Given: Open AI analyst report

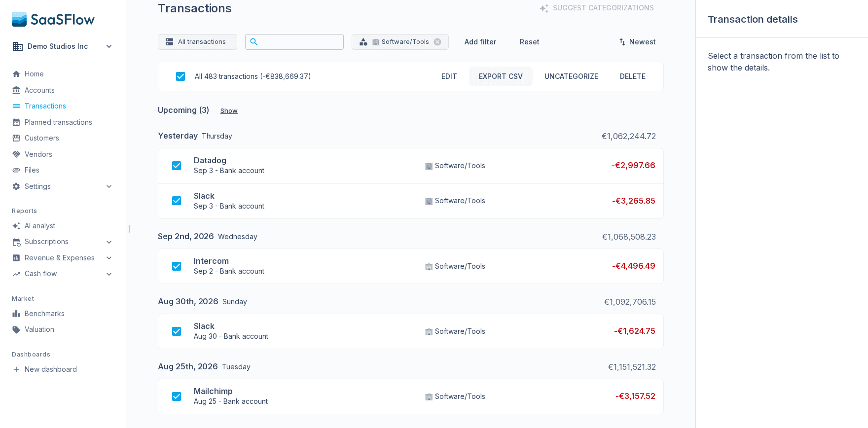Looking at the screenshot, I should (40, 226).
